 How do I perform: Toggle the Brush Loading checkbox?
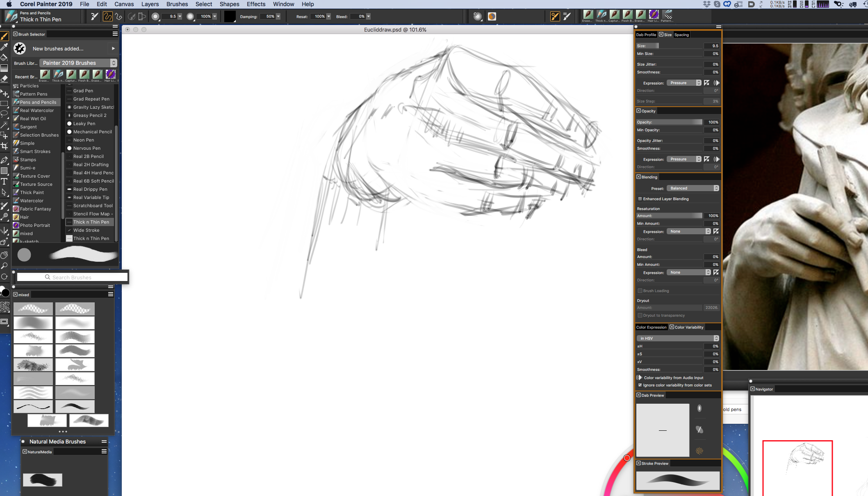click(x=640, y=291)
